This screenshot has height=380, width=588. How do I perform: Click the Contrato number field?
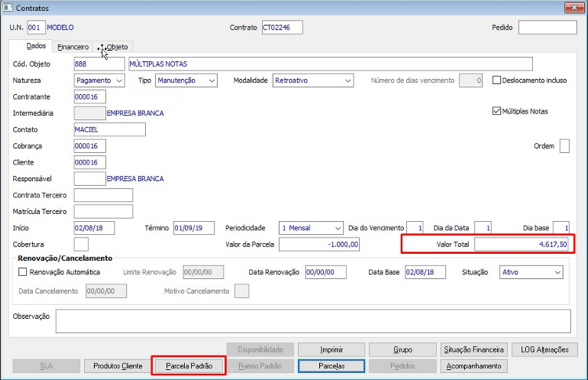(282, 27)
